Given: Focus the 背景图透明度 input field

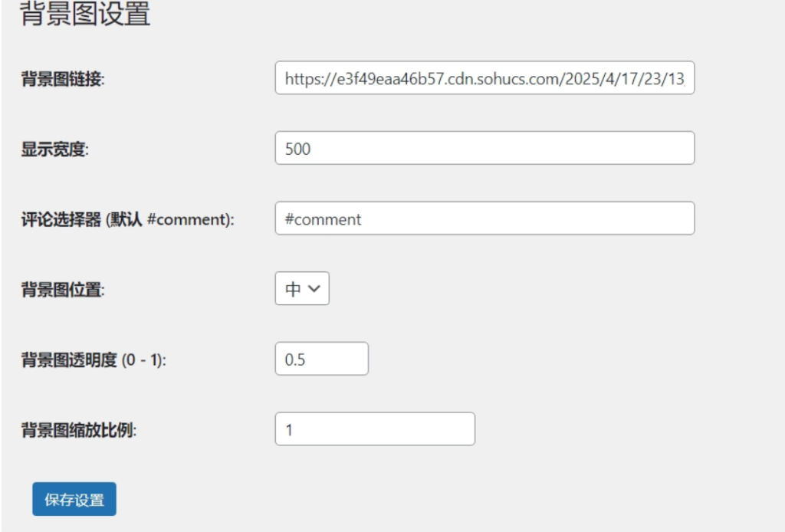Looking at the screenshot, I should coord(321,359).
